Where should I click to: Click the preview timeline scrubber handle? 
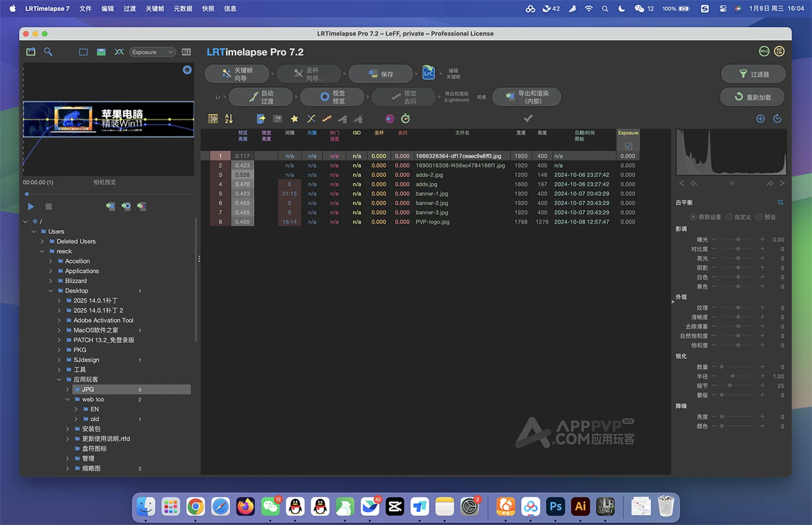pos(27,194)
